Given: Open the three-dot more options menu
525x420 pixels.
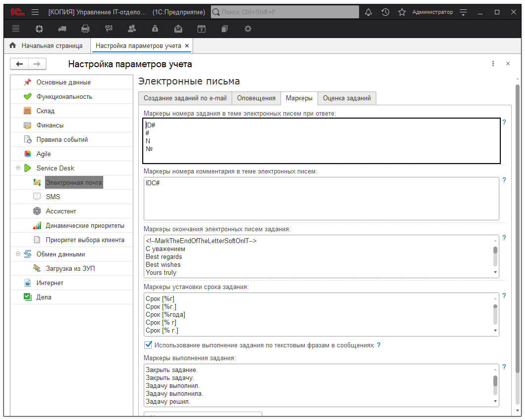Looking at the screenshot, I should [x=493, y=64].
